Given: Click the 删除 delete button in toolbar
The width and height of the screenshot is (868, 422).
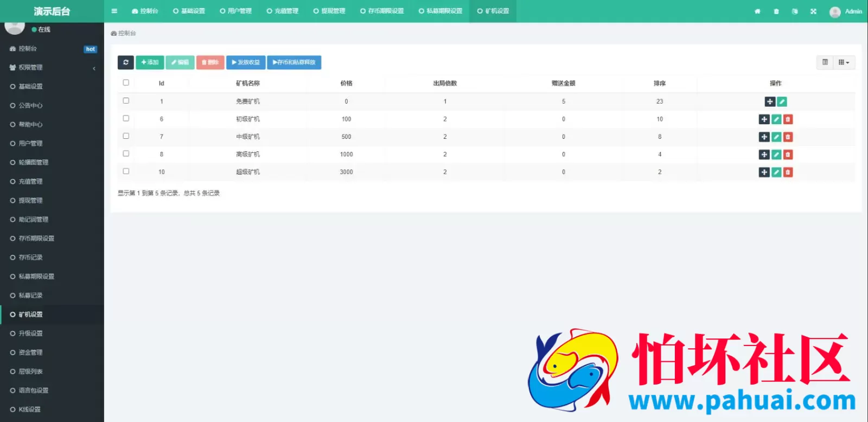Looking at the screenshot, I should click(x=210, y=62).
